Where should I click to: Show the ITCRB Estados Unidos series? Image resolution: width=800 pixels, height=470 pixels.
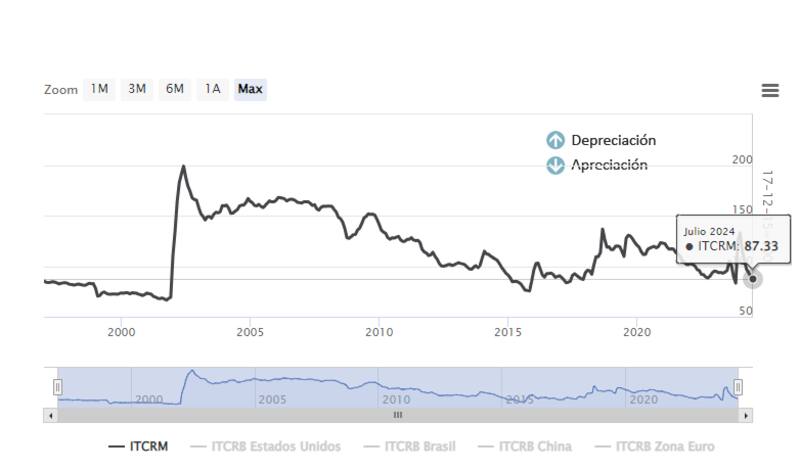pos(265,446)
